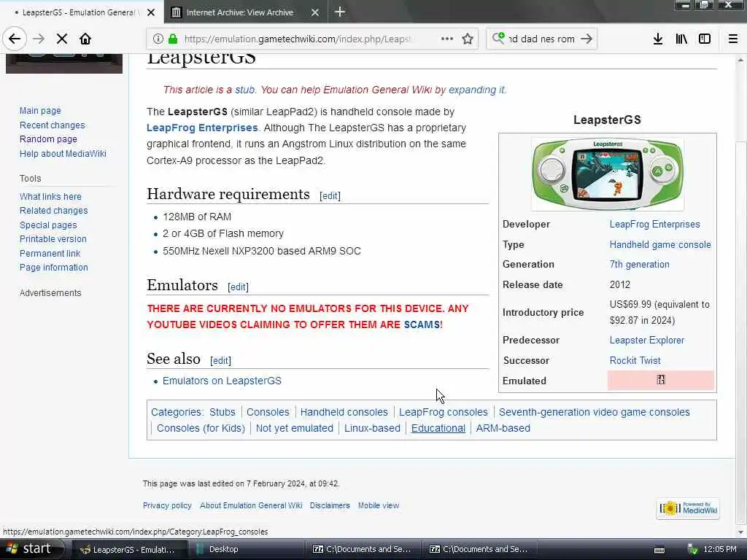Click the 'expanding it' link
This screenshot has width=747, height=560.
477,90
